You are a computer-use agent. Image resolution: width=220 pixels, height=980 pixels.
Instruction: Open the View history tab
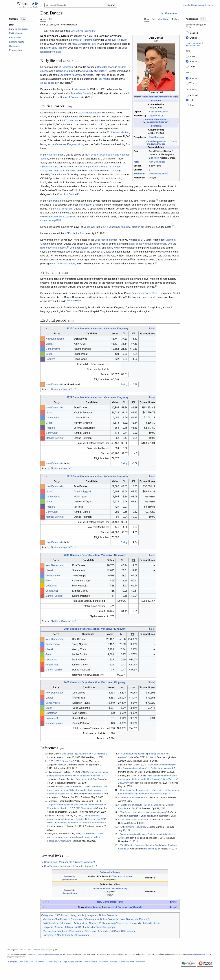pos(164,19)
